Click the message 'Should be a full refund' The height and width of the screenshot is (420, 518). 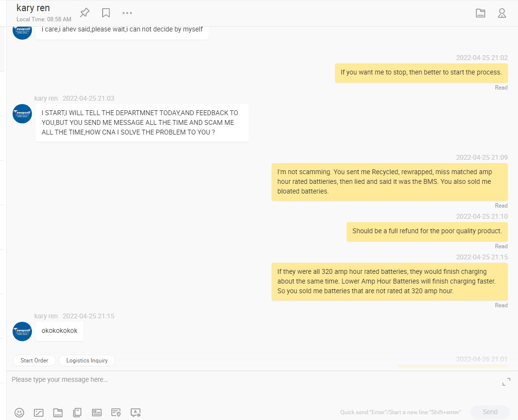click(x=427, y=232)
